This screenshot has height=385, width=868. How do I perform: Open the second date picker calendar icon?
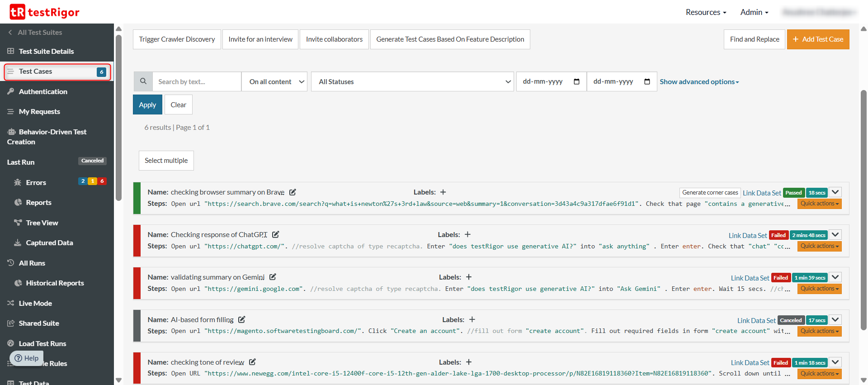(x=647, y=82)
